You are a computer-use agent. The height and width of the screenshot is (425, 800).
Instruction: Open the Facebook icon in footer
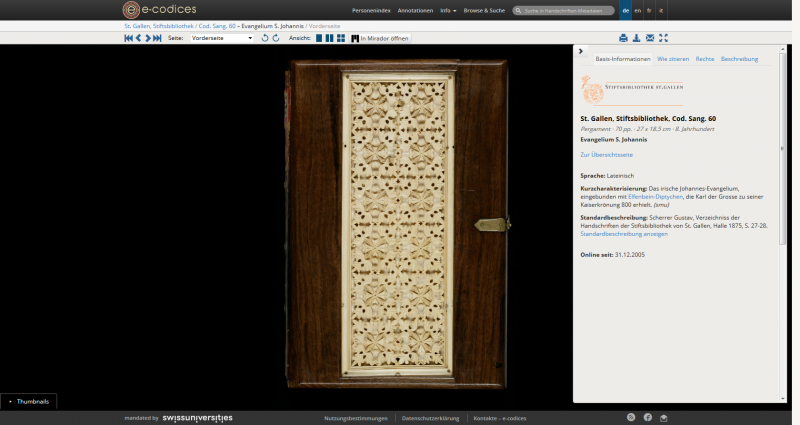(x=647, y=417)
